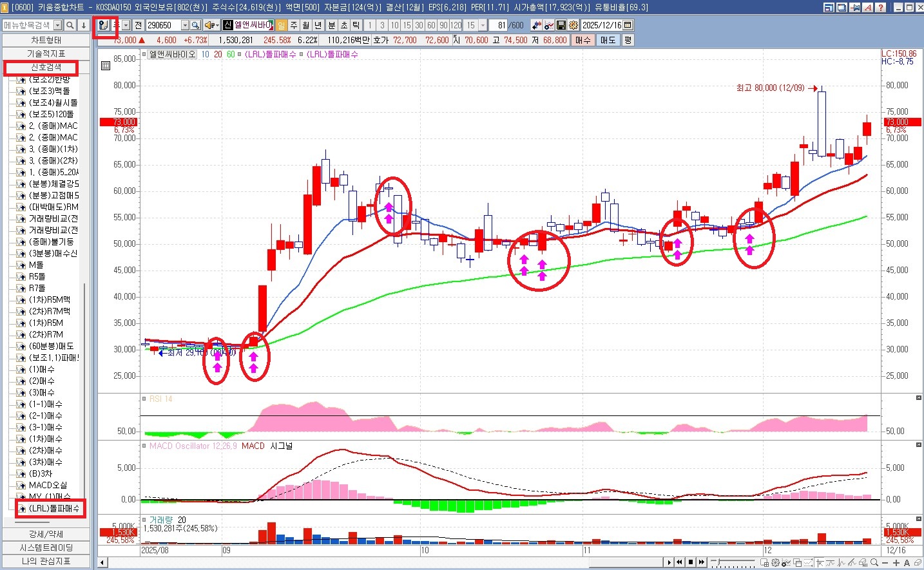Select the monthly (월) period toggle

point(306,25)
